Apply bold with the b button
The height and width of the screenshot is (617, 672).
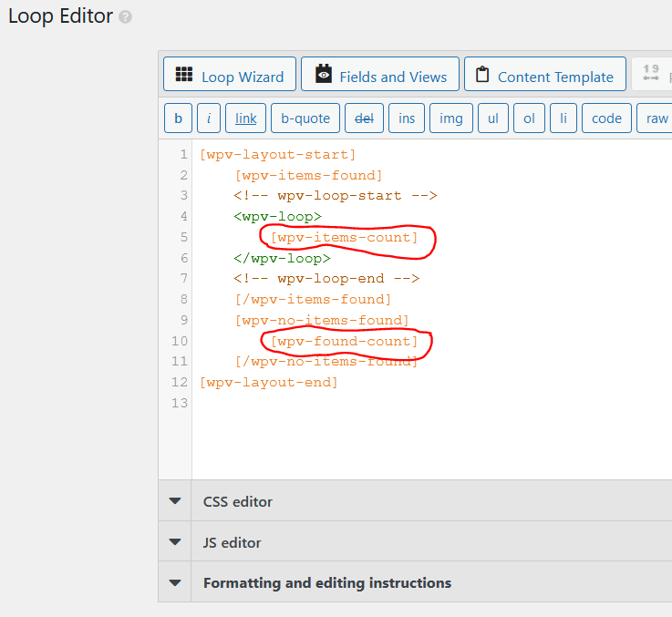[179, 118]
